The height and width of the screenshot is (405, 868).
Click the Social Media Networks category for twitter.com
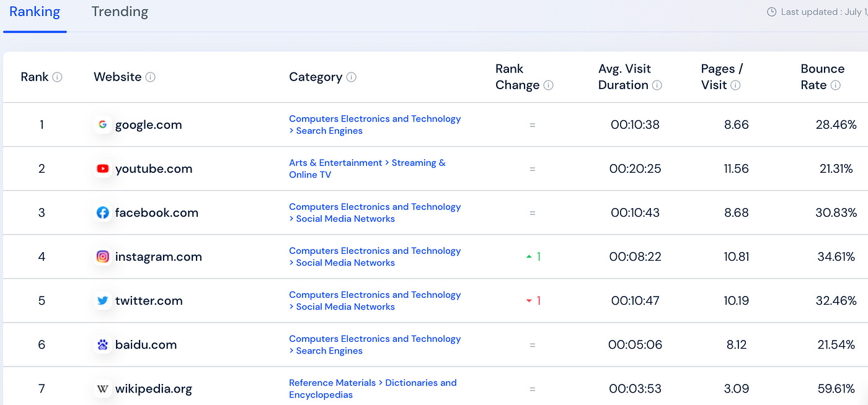click(x=375, y=300)
